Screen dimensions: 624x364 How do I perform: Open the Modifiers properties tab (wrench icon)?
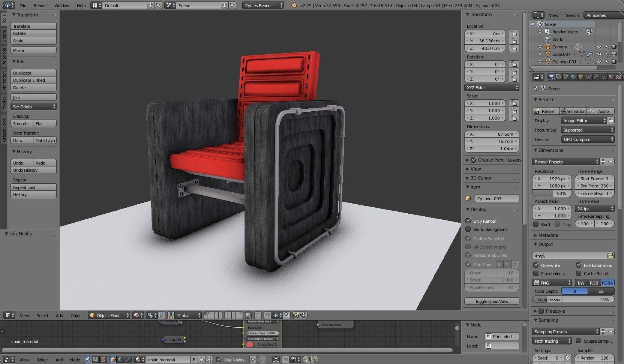point(596,77)
